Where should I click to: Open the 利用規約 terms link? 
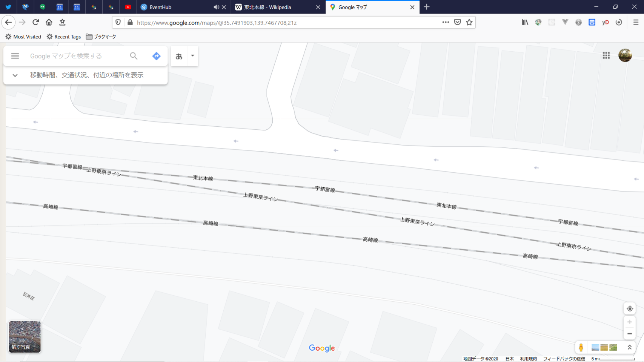(x=528, y=359)
